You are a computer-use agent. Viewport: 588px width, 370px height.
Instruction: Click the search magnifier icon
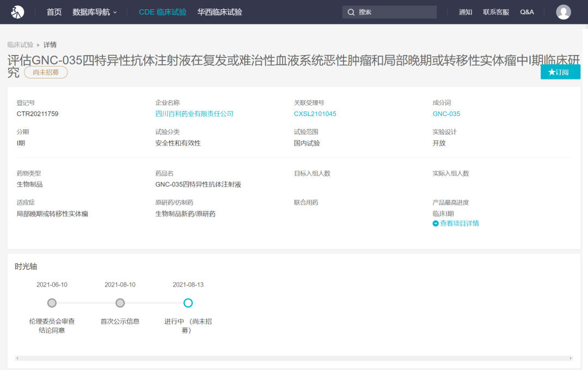point(351,12)
